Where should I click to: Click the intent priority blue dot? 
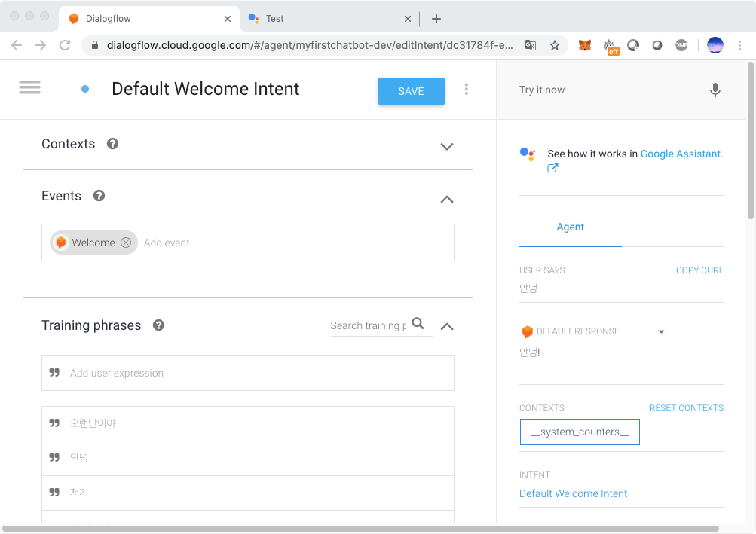coord(85,89)
